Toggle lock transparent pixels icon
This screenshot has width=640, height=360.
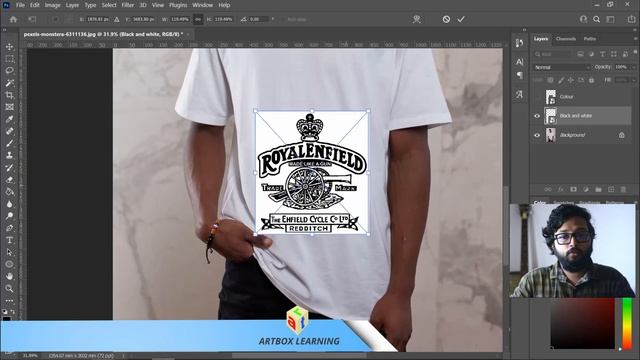pyautogui.click(x=551, y=80)
